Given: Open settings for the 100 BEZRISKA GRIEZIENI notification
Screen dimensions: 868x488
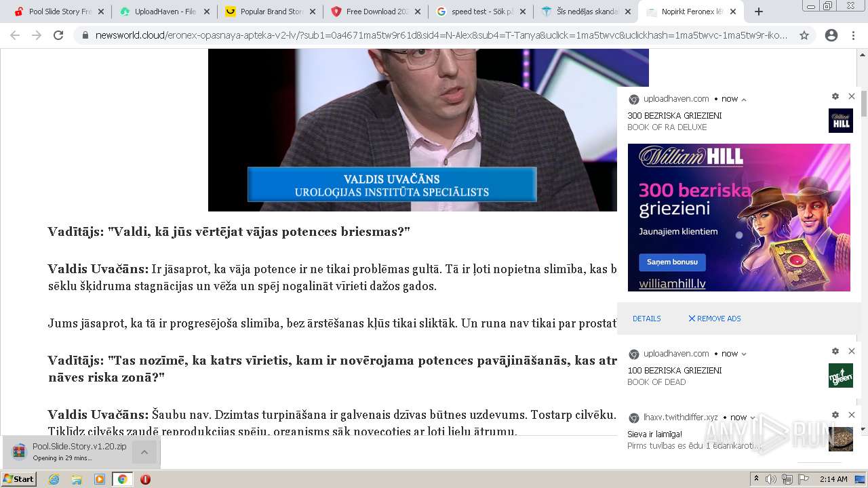Looking at the screenshot, I should point(835,351).
